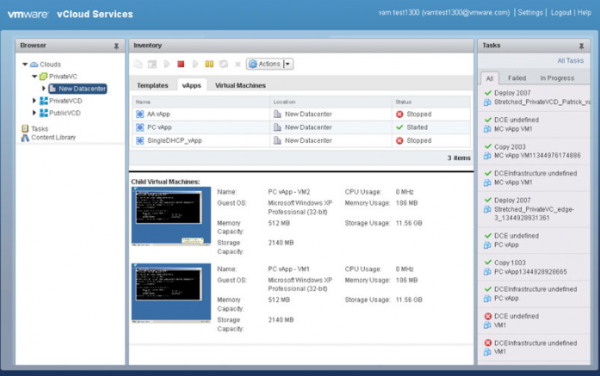This screenshot has height=376, width=600.
Task: Select the AA vApp row name
Action: coord(158,114)
